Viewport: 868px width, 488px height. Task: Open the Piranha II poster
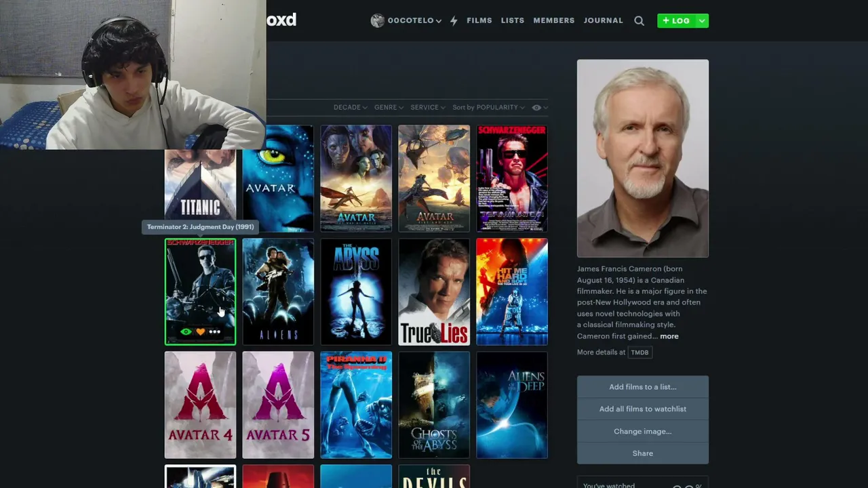click(x=356, y=405)
